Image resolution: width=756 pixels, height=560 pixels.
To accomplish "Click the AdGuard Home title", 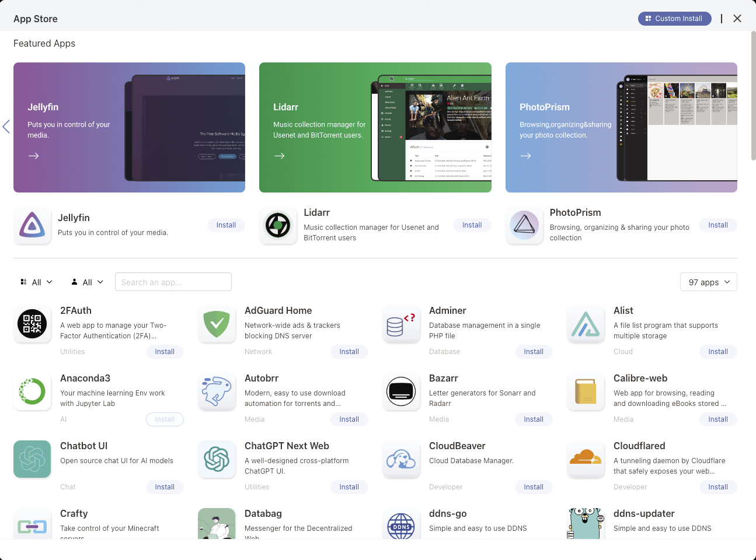I will (x=278, y=311).
